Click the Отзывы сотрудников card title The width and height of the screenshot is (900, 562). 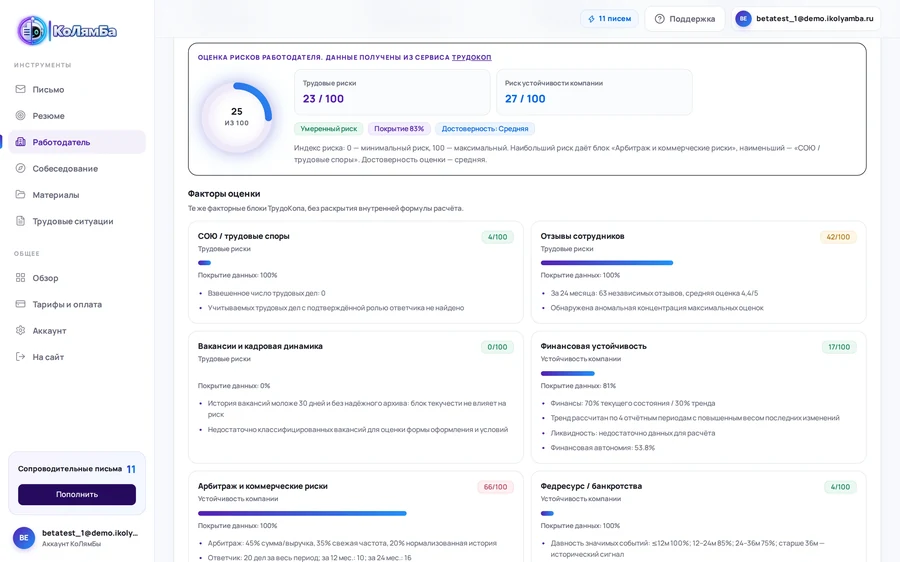(x=582, y=236)
